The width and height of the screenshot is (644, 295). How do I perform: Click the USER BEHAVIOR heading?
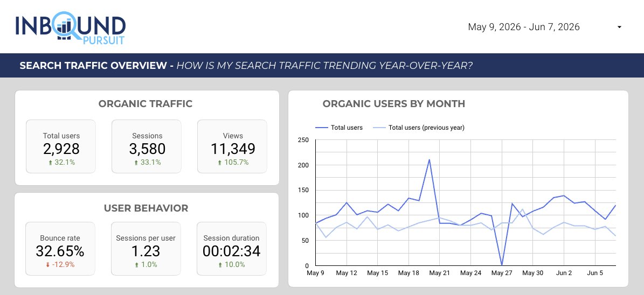click(146, 208)
